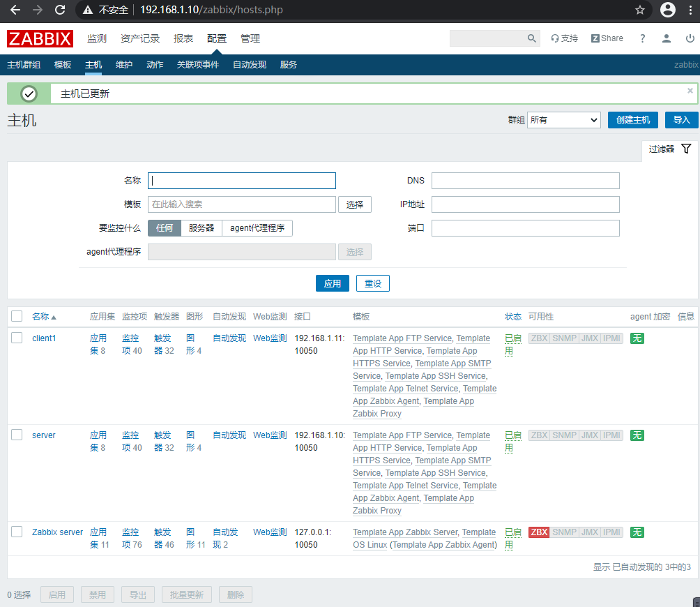Image resolution: width=700 pixels, height=607 pixels.
Task: Click server row SNMP availability badge
Action: click(x=564, y=435)
